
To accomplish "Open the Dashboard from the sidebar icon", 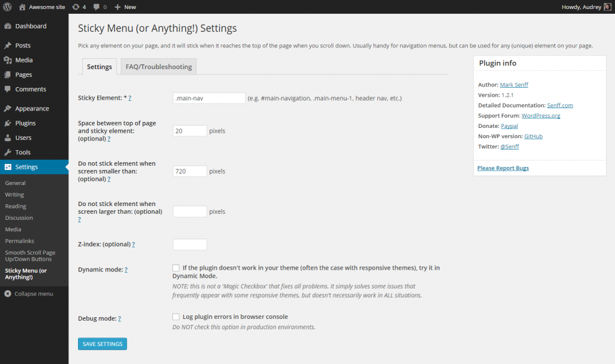I will point(8,26).
